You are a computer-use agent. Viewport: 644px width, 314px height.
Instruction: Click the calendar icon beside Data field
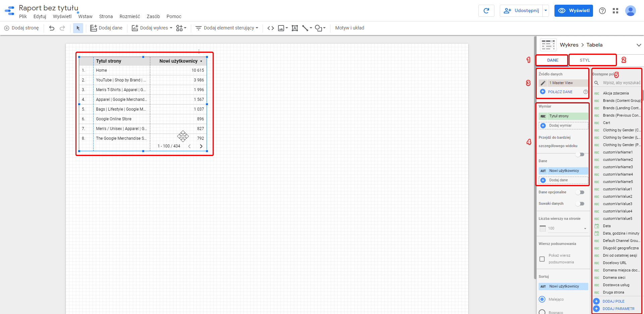(x=597, y=226)
